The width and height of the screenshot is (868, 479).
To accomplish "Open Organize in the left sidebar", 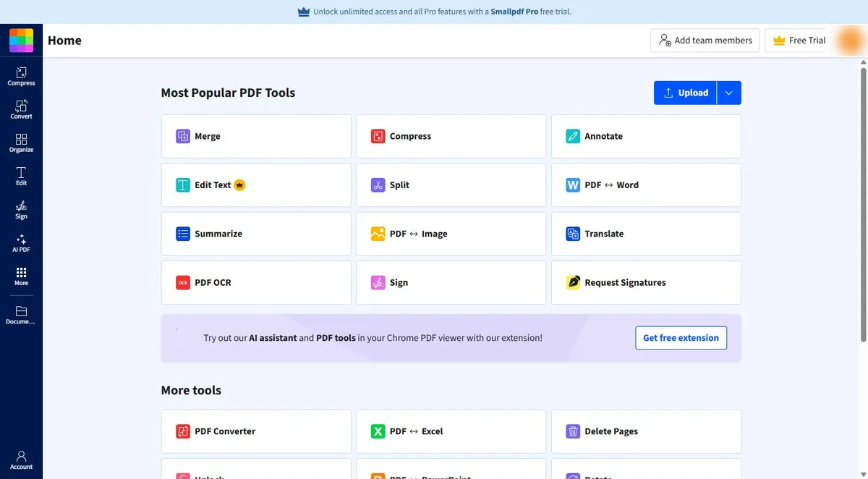I will tap(21, 143).
